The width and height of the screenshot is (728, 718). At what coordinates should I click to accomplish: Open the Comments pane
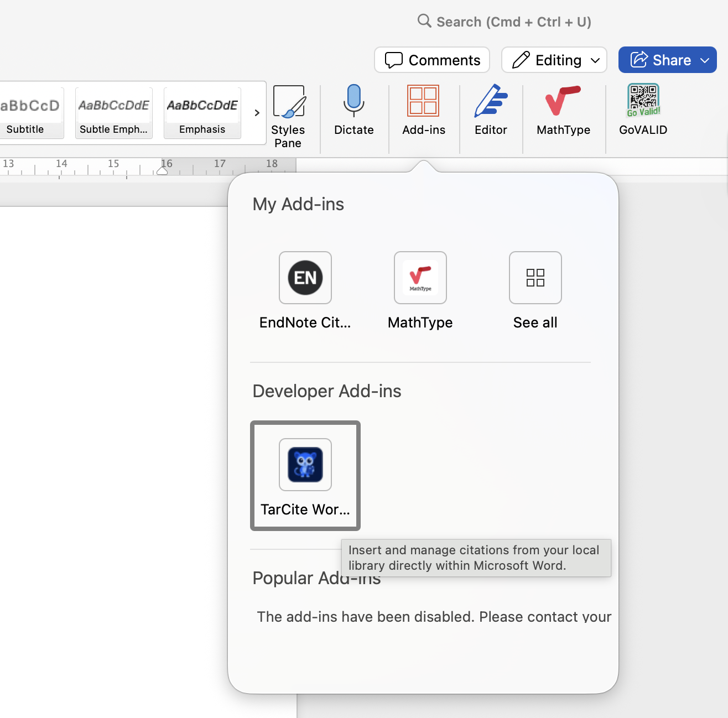[432, 60]
